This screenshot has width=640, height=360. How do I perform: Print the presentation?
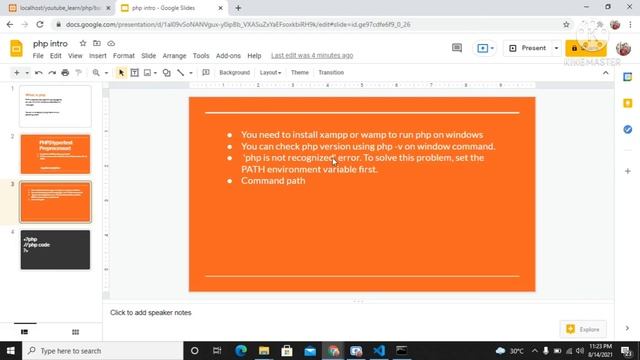[65, 73]
